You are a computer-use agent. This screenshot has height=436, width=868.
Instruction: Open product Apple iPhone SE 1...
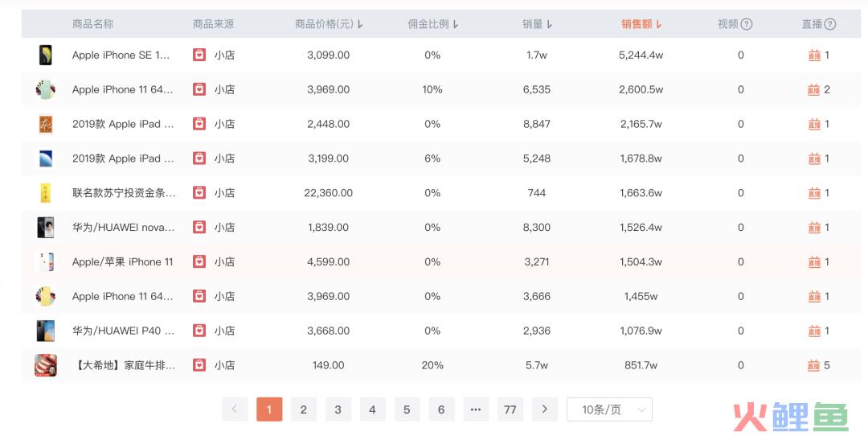(121, 55)
